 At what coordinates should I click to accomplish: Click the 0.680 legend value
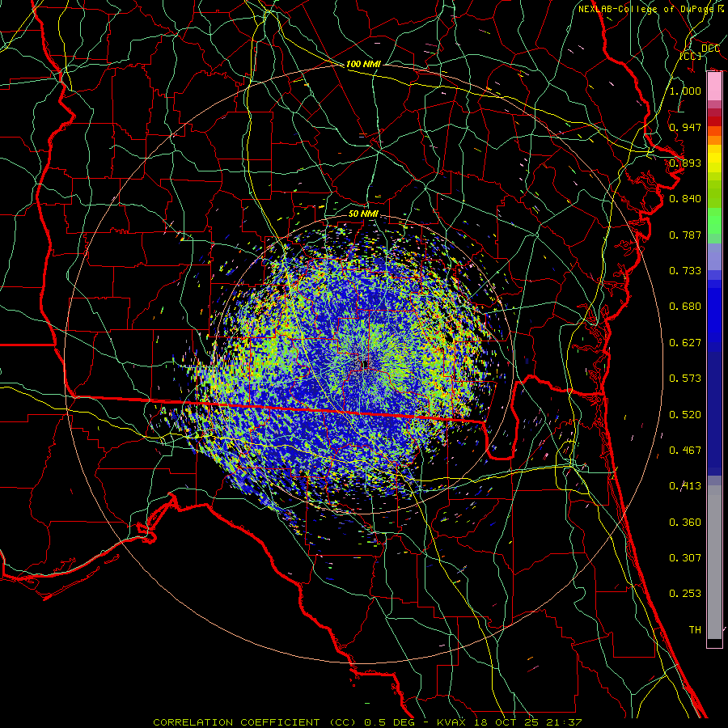685,307
